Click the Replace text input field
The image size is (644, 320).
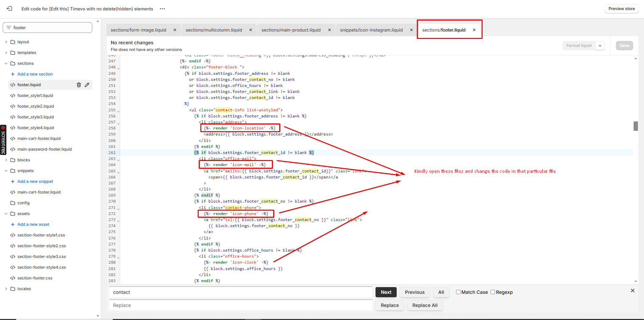241,305
